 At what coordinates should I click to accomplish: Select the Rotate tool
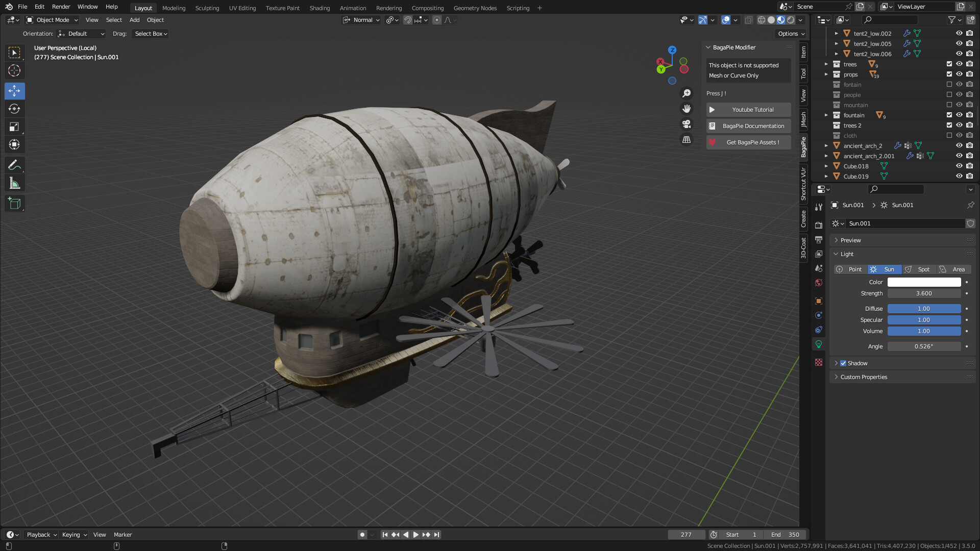click(x=14, y=109)
